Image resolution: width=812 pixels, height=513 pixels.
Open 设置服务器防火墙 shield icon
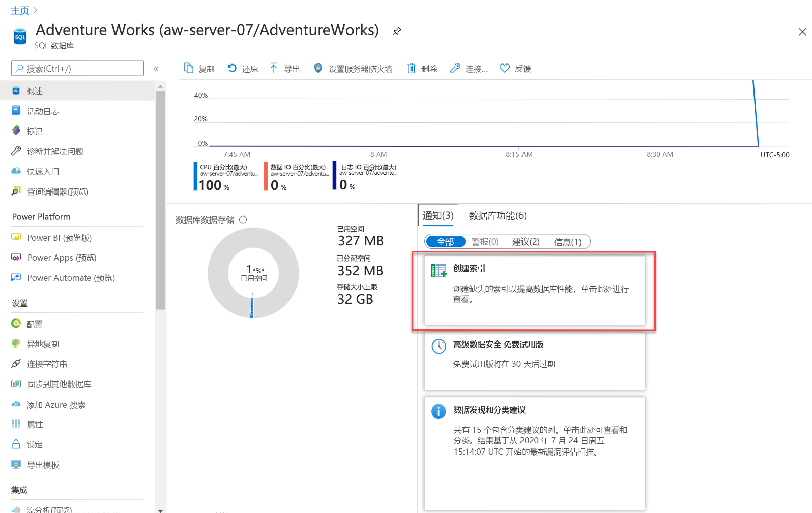(318, 68)
